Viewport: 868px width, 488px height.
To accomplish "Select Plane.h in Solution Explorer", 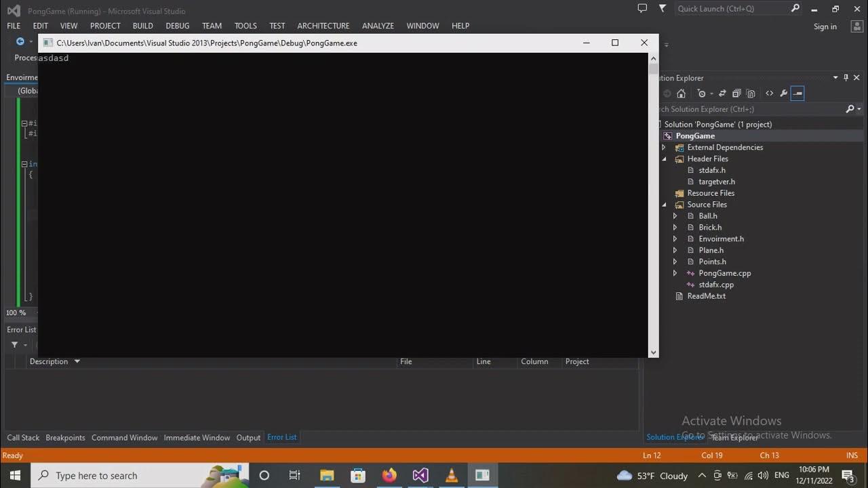I will [x=711, y=250].
